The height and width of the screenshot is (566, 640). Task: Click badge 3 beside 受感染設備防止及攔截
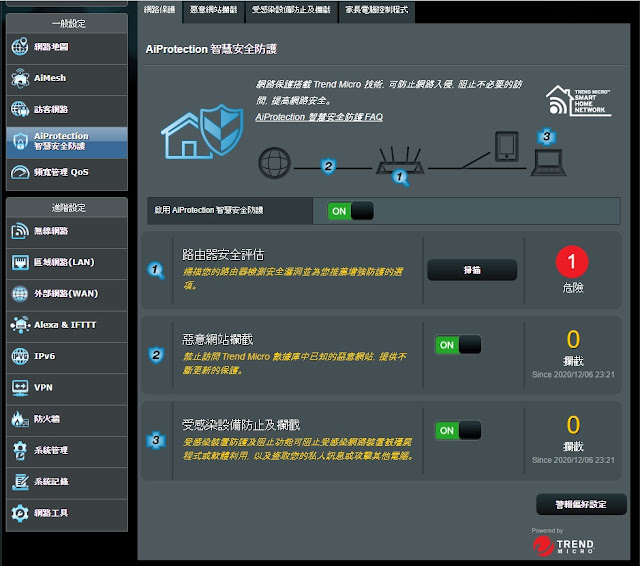156,440
